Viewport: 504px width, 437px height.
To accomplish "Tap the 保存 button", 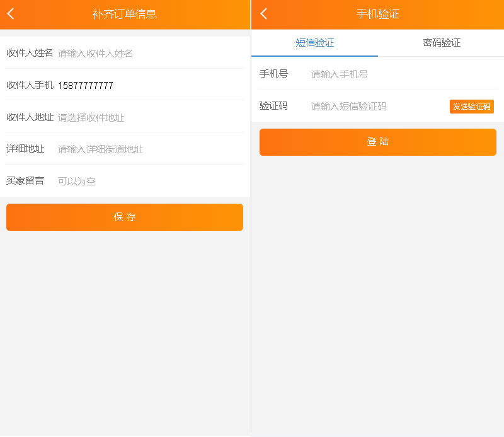I will tap(124, 217).
